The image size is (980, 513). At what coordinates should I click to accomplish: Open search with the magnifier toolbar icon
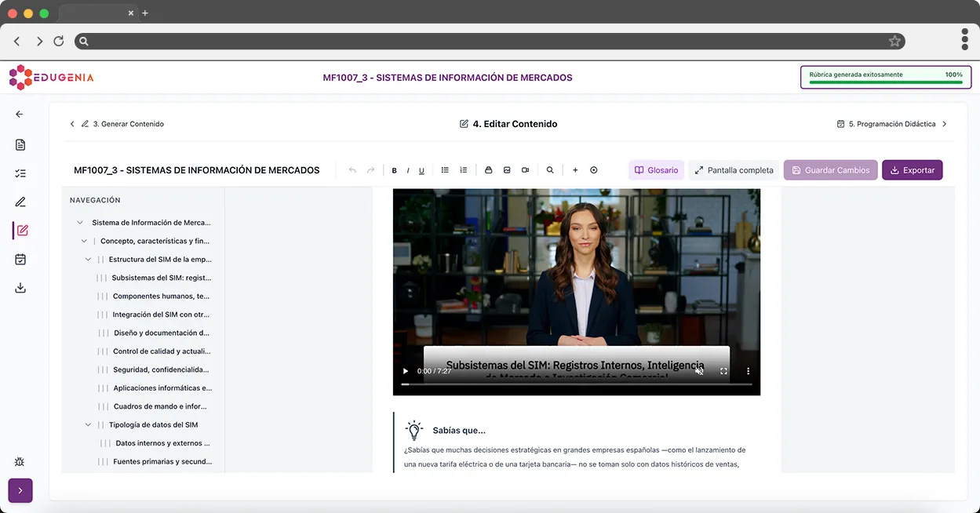point(550,170)
